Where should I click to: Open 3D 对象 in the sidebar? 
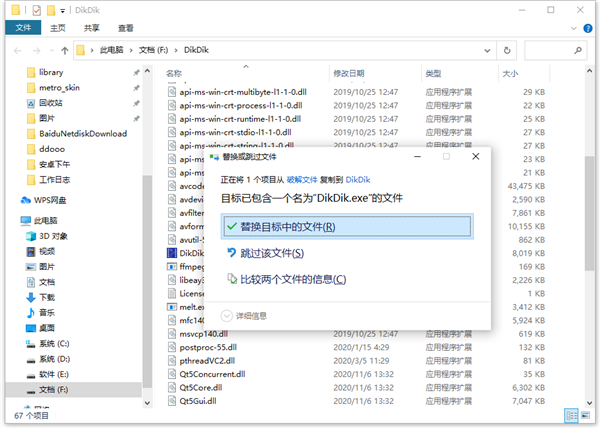53,236
